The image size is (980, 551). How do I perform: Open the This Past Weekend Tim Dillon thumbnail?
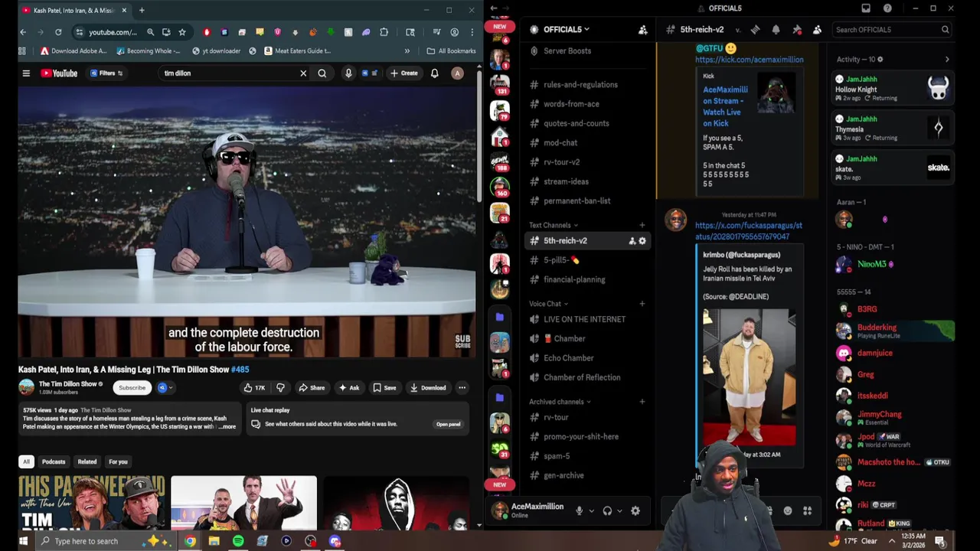[x=91, y=502]
